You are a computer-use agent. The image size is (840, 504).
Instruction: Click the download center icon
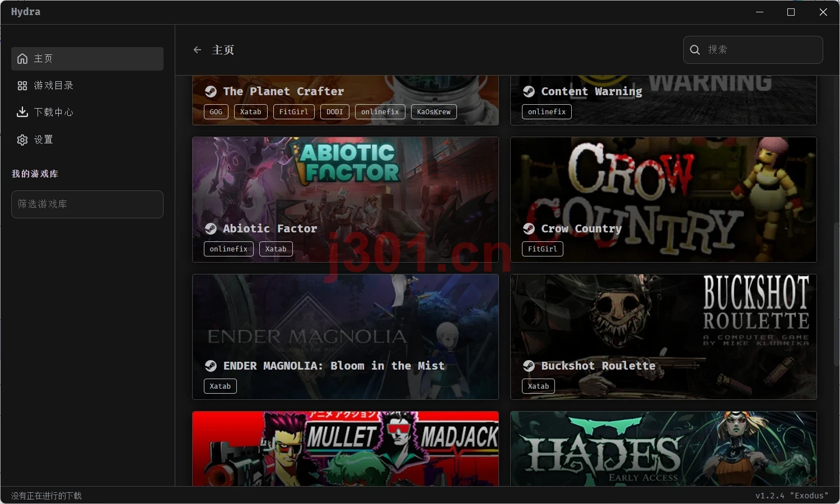22,113
